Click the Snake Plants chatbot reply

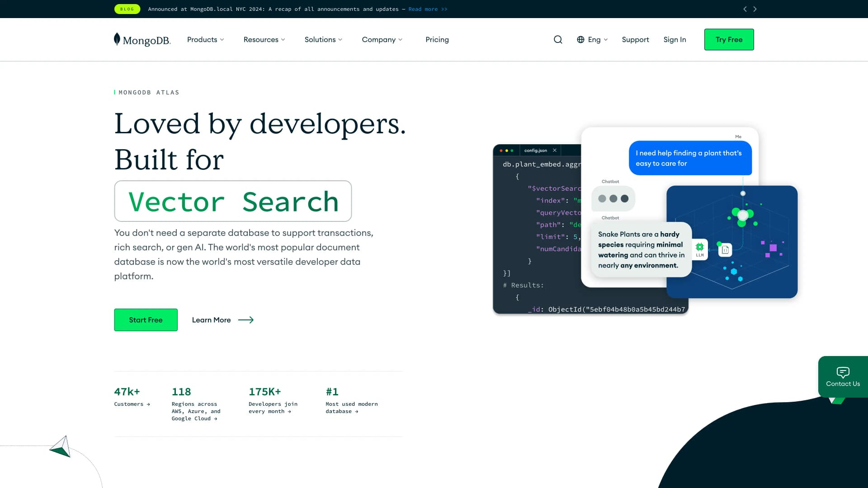[x=641, y=249]
